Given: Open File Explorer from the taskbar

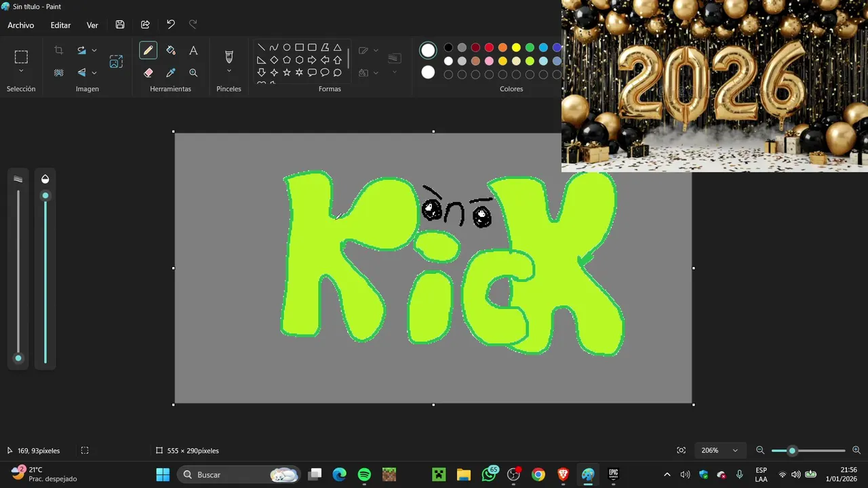Looking at the screenshot, I should click(464, 474).
